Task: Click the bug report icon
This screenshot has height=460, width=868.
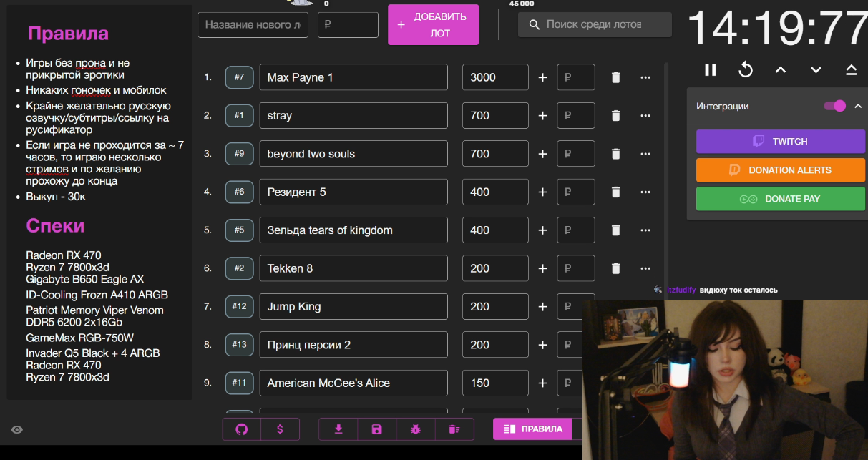Action: [x=415, y=429]
